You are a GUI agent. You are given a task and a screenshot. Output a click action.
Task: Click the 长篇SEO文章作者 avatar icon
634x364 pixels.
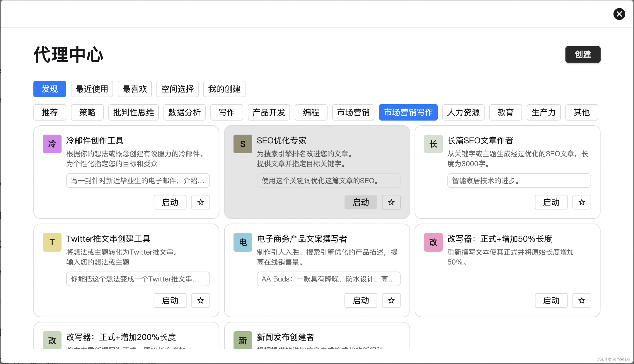point(433,144)
